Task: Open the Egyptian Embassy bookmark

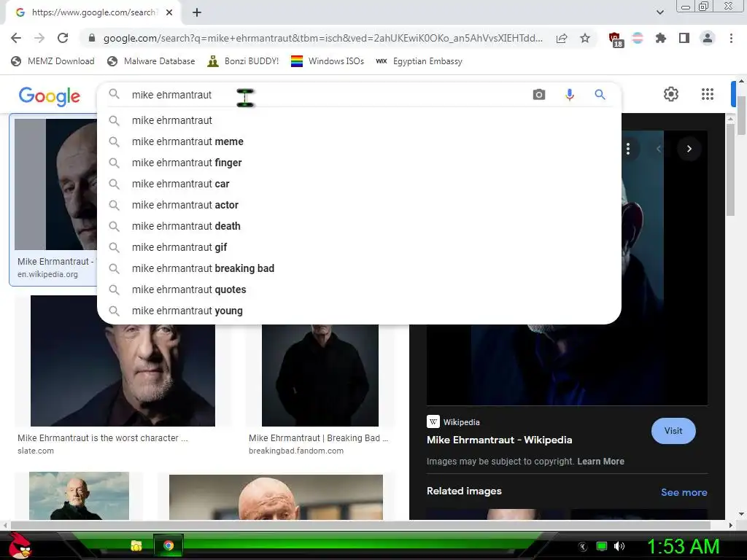Action: 419,61
